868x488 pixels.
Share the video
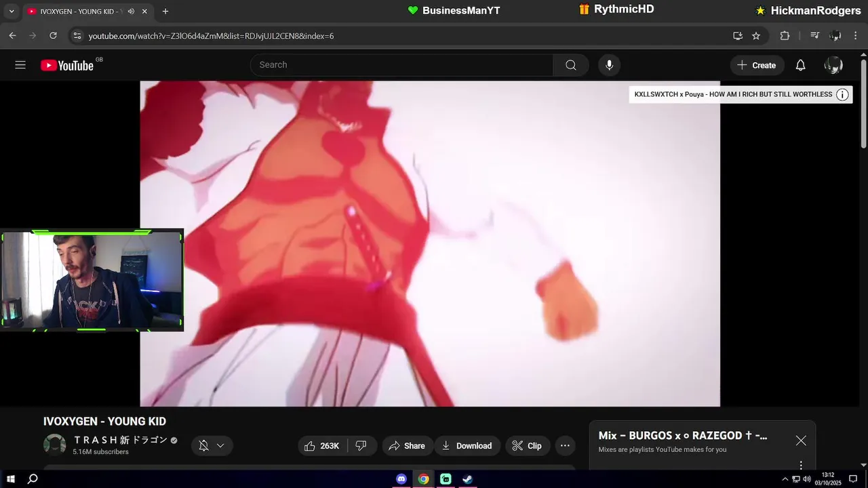[407, 445]
